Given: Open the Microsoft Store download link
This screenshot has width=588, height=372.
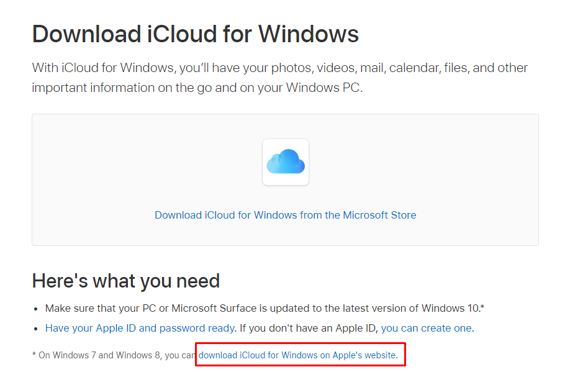Looking at the screenshot, I should click(x=285, y=215).
